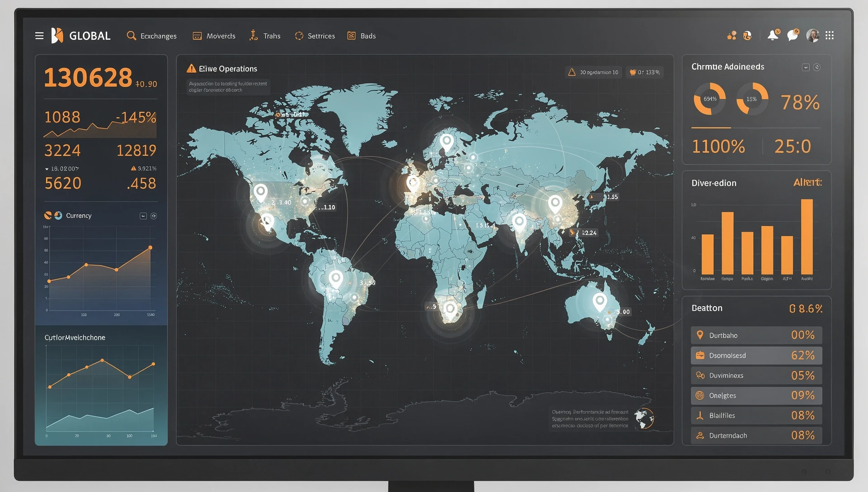Click the Currency panel round settings icon
This screenshot has height=492, width=868.
click(154, 216)
